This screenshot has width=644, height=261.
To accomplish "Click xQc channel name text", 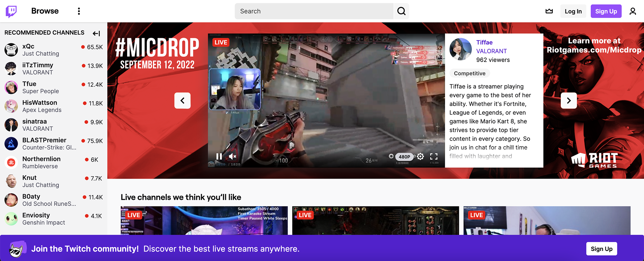I will [x=28, y=46].
